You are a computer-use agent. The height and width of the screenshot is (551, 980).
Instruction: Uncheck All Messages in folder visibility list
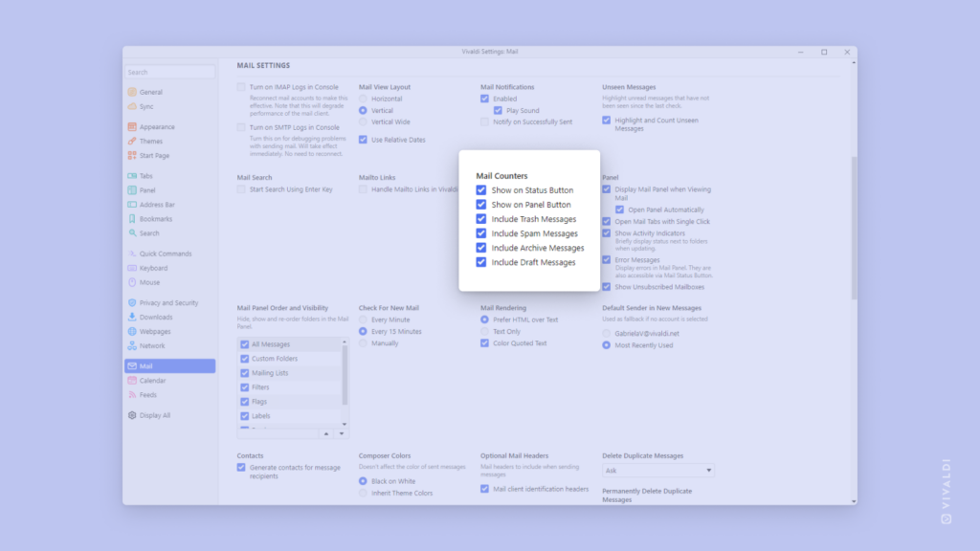(245, 344)
